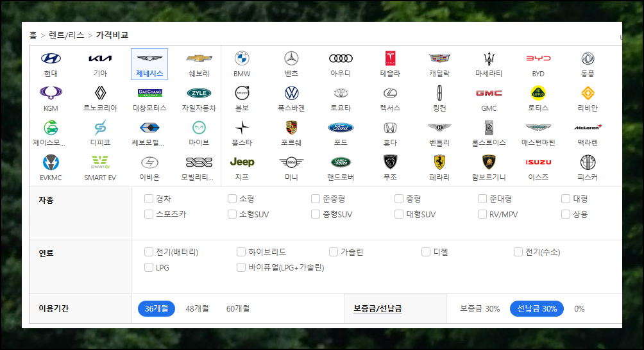Enable the 전기(수소) fuel checkbox
This screenshot has width=644, height=350.
518,252
